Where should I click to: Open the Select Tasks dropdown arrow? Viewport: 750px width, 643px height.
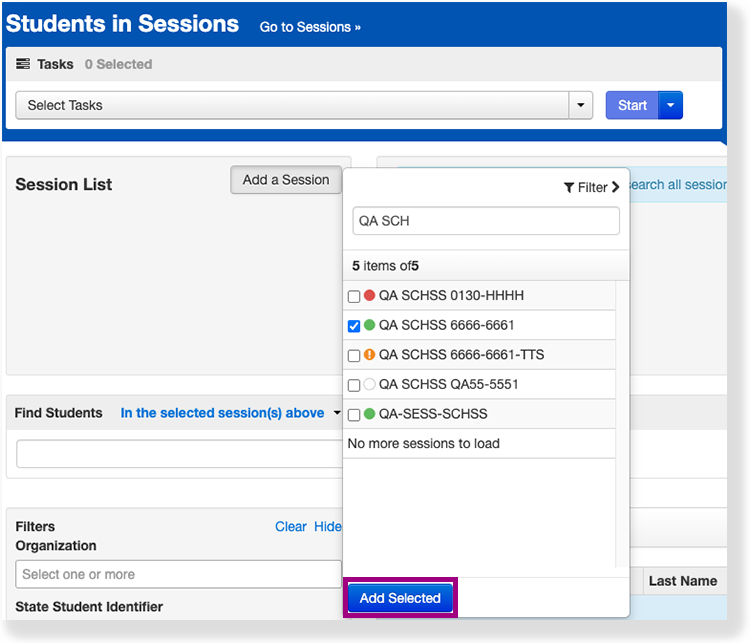pos(582,105)
